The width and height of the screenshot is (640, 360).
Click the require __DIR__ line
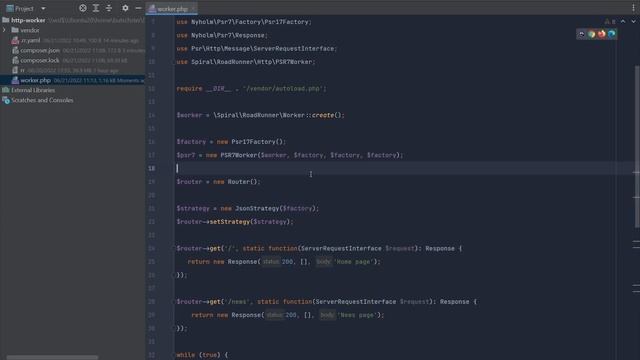tap(251, 89)
